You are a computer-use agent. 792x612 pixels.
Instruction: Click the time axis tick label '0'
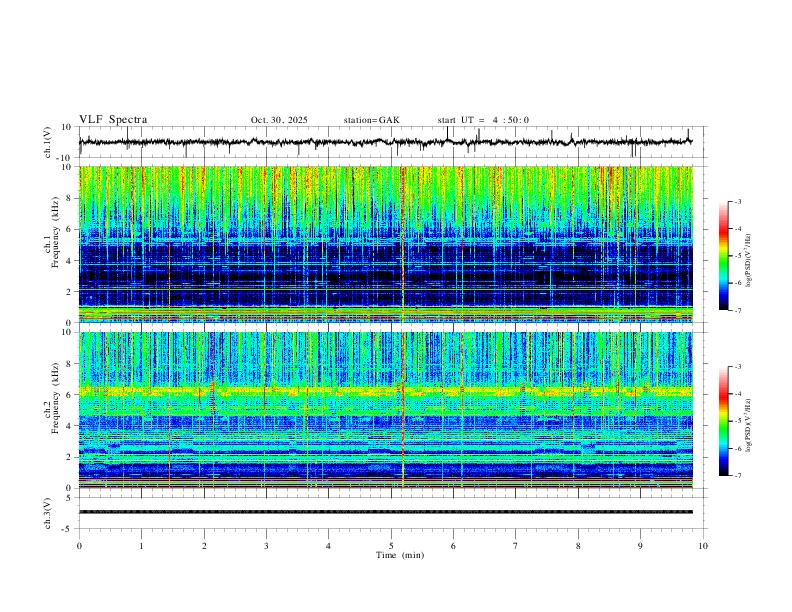(x=79, y=546)
